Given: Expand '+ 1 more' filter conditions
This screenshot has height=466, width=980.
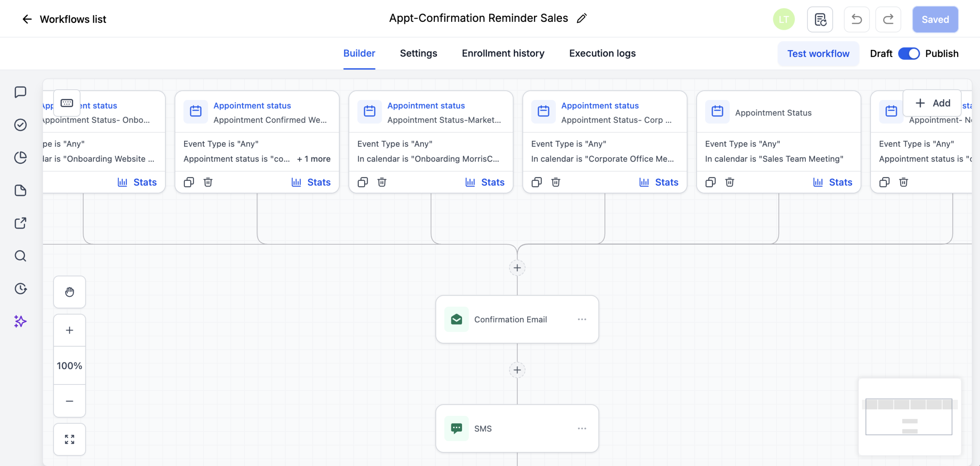Looking at the screenshot, I should click(314, 159).
